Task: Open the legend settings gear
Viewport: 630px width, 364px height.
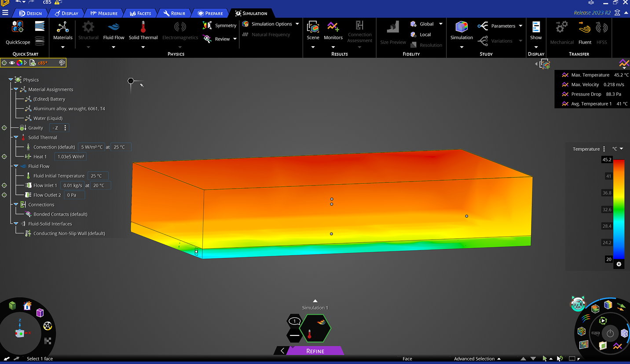Action: click(x=619, y=264)
